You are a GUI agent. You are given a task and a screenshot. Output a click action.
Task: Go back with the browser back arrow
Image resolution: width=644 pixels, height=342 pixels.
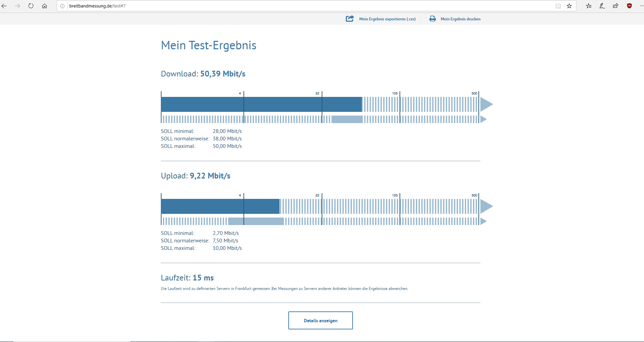click(4, 6)
